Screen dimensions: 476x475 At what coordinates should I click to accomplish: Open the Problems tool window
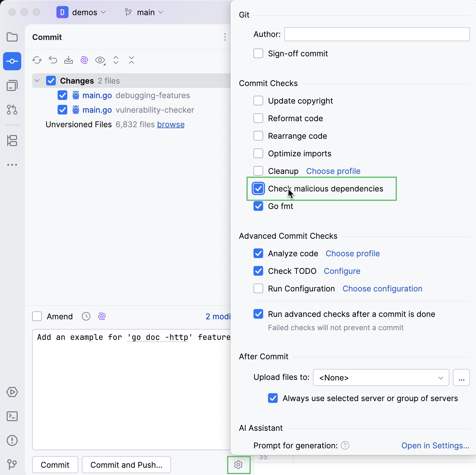(12, 440)
